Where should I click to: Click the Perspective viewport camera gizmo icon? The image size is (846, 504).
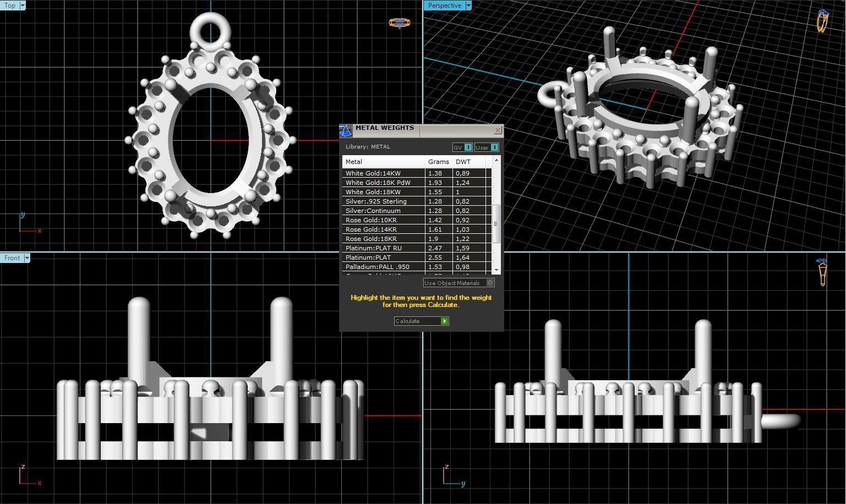(822, 21)
